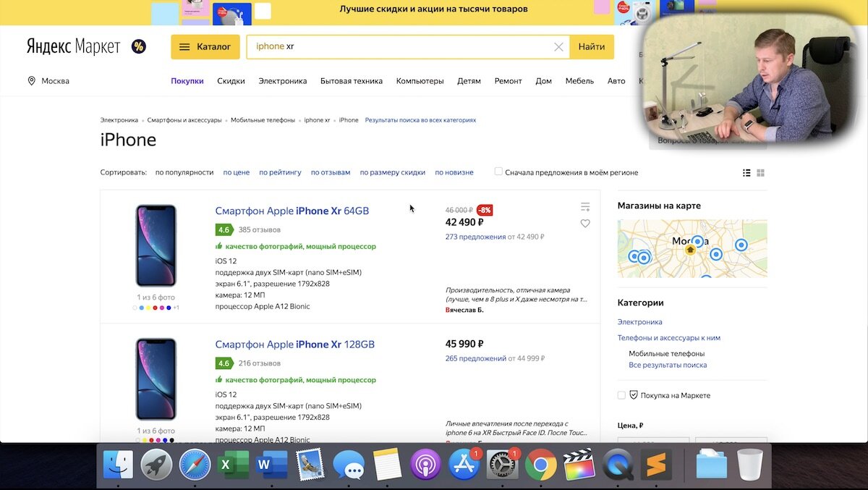Open Детям in the navigation
The image size is (868, 490).
point(469,81)
